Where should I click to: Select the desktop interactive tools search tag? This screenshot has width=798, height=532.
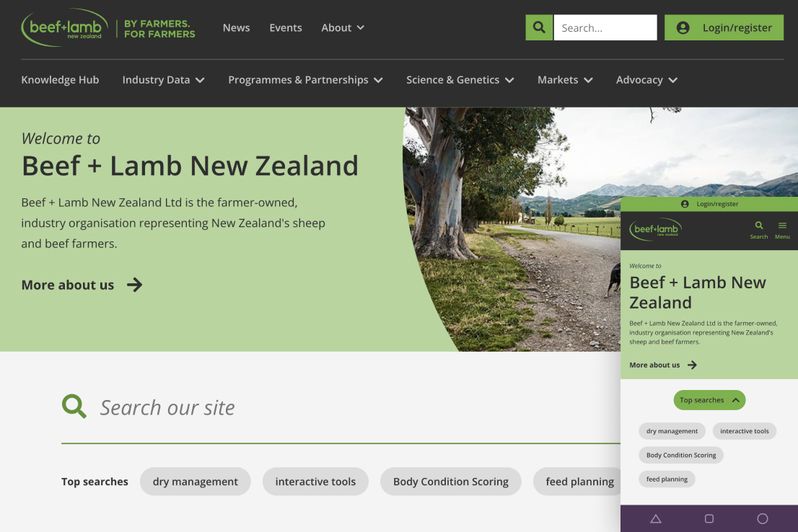pos(315,482)
